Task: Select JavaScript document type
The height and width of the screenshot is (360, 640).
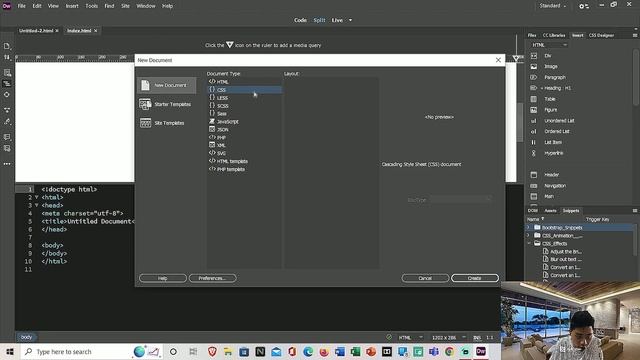Action: 244,122
